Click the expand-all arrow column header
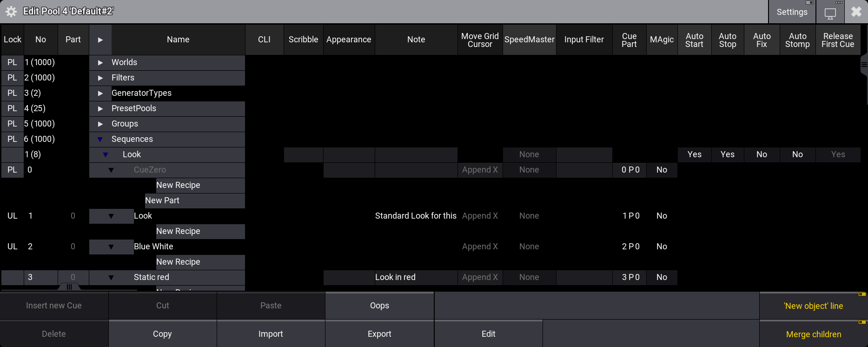 (100, 40)
